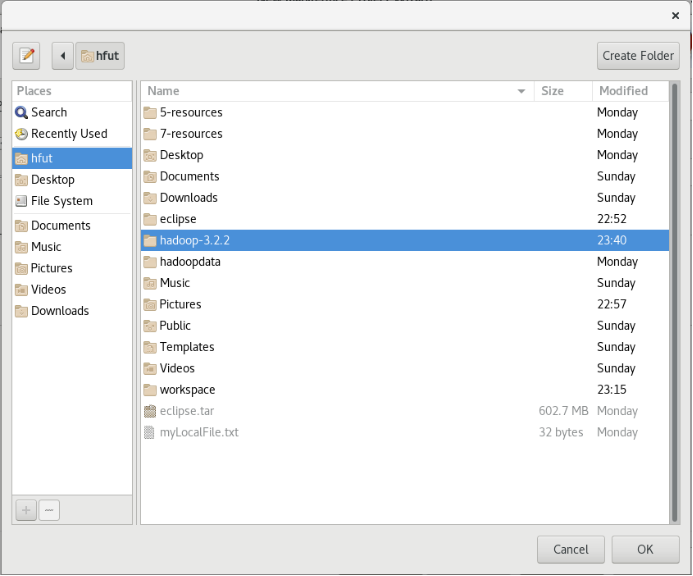
Task: Select hfut home in Places sidebar
Action: (x=72, y=158)
